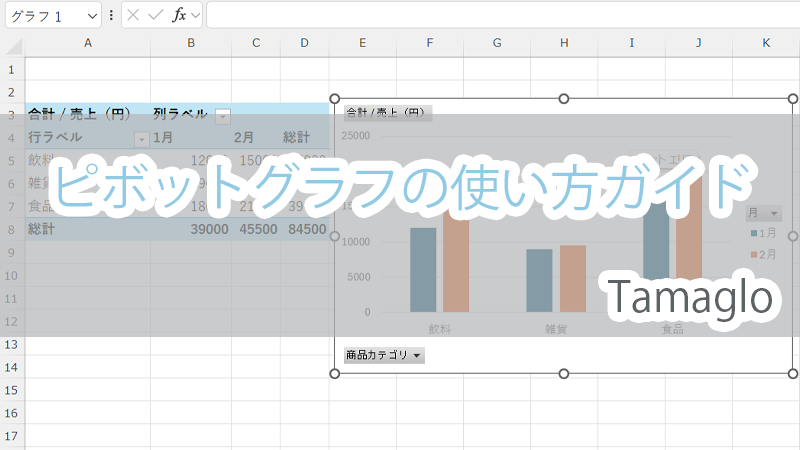Open the 行ラベル filter dropdown
The height and width of the screenshot is (450, 800).
[x=140, y=138]
